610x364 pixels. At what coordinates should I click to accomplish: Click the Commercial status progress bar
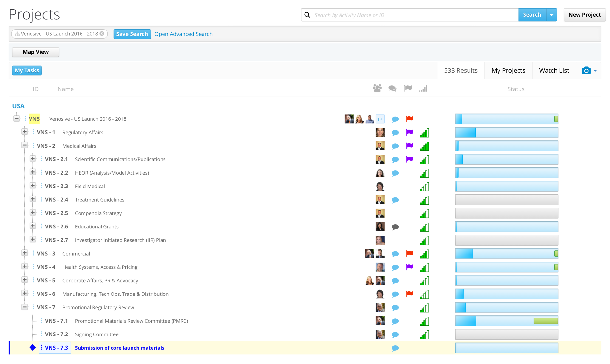coord(506,254)
